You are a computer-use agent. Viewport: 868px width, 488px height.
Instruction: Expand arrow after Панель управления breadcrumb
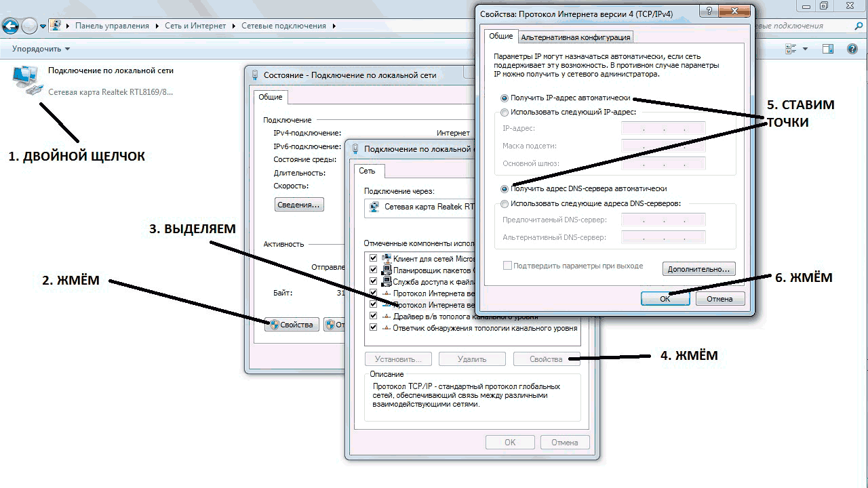point(157,26)
